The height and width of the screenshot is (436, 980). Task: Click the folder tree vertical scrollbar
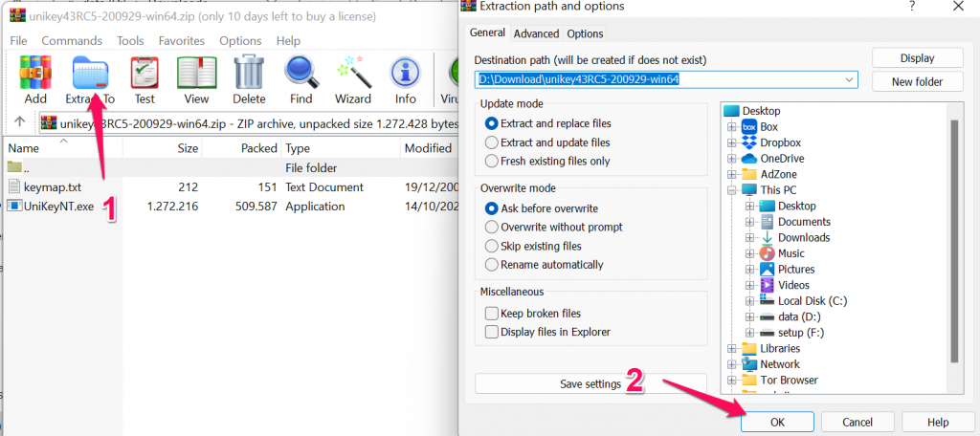pos(953,239)
